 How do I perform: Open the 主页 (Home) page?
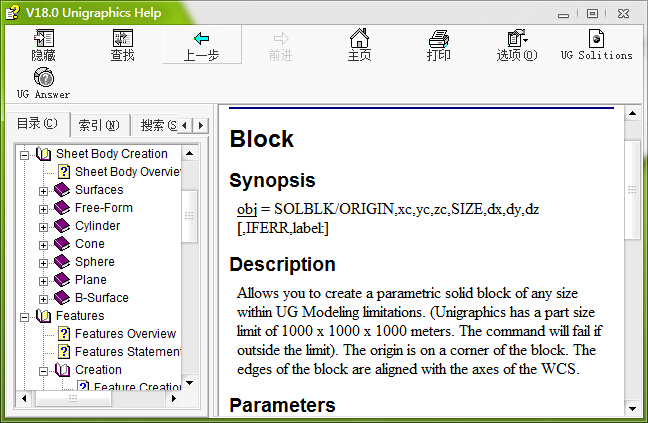359,38
